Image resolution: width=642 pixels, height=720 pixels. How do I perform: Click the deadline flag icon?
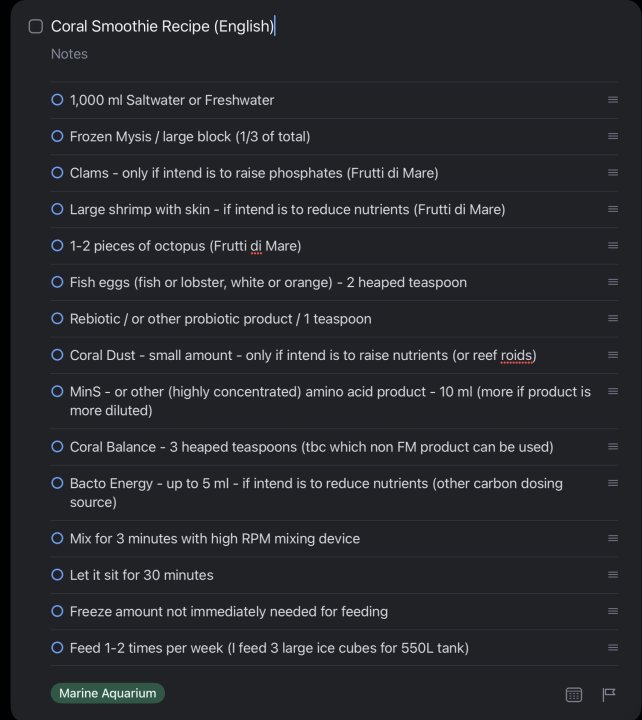coord(608,694)
